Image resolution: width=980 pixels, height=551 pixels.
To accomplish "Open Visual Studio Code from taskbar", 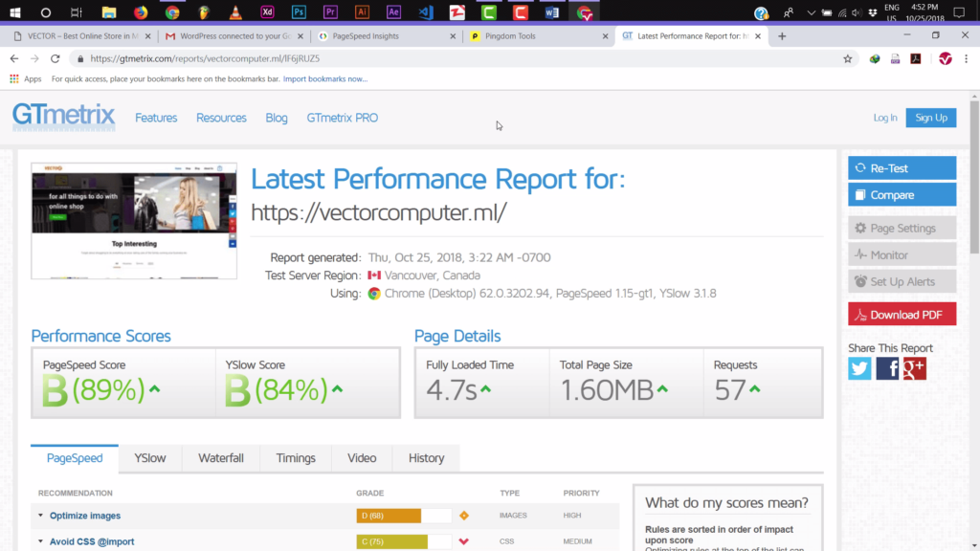I will pos(426,11).
